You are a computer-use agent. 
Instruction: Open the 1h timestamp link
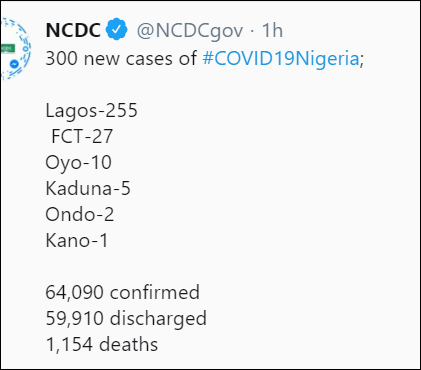(x=272, y=30)
